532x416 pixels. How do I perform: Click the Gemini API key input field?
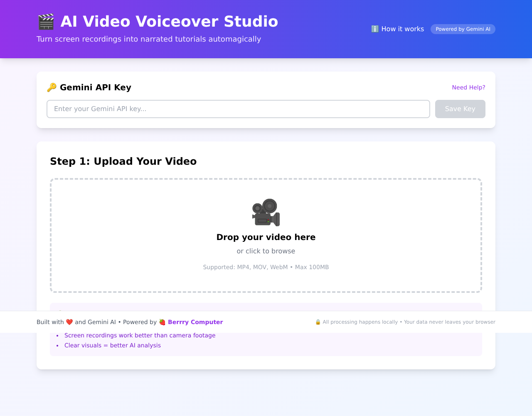tap(238, 109)
